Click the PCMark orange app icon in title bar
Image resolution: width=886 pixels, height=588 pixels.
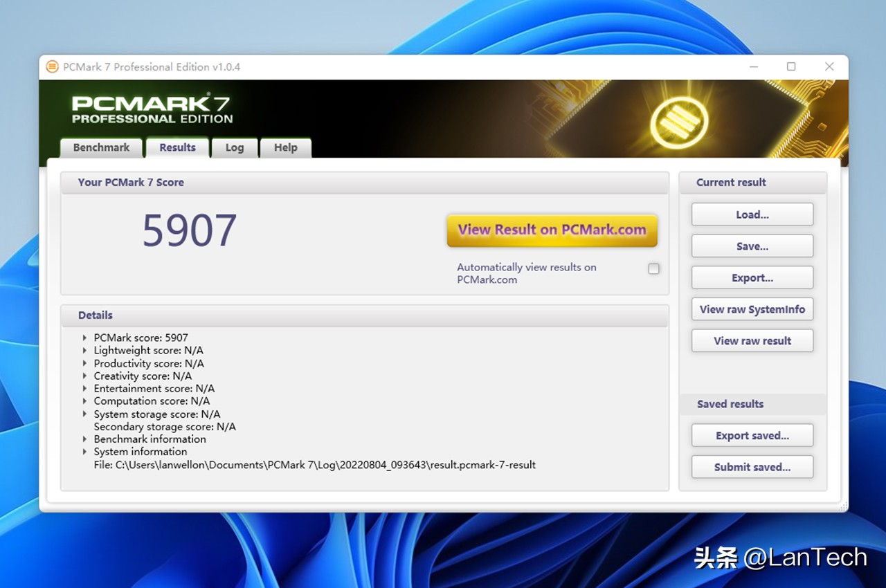pos(52,67)
